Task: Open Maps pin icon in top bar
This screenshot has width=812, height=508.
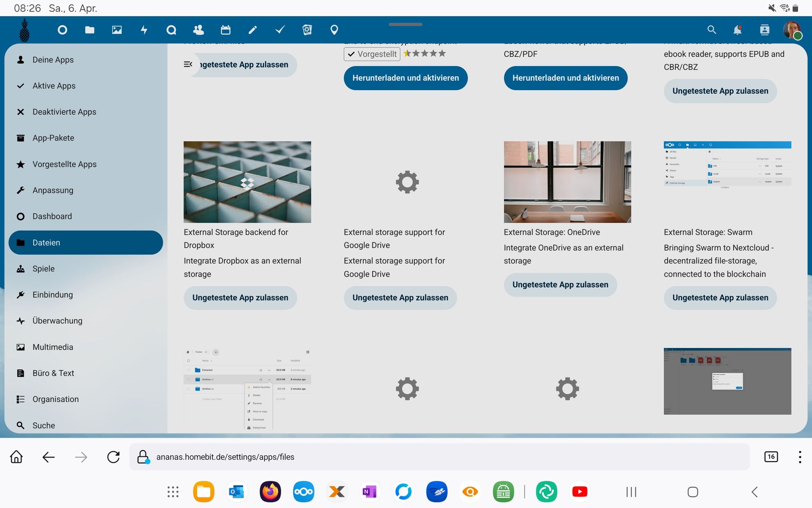Action: 334,30
